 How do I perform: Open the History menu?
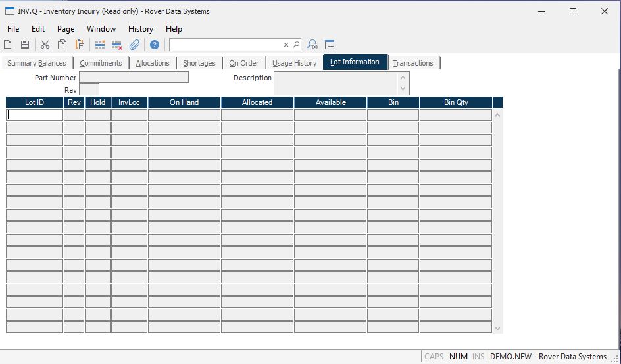[x=140, y=29]
